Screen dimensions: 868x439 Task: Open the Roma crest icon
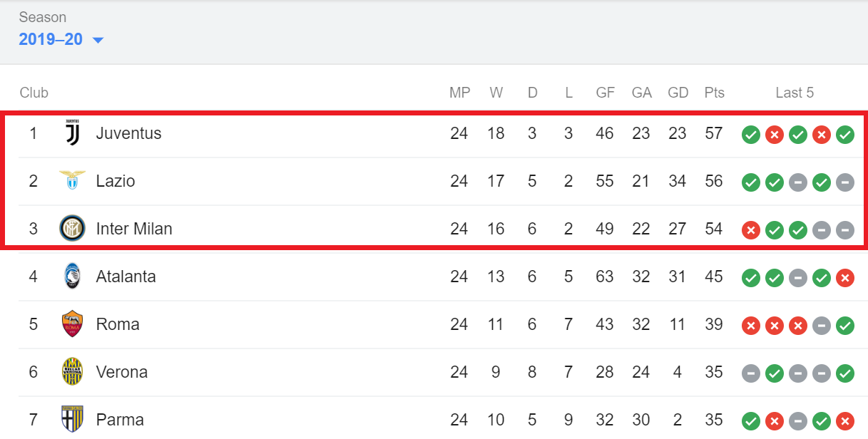72,324
